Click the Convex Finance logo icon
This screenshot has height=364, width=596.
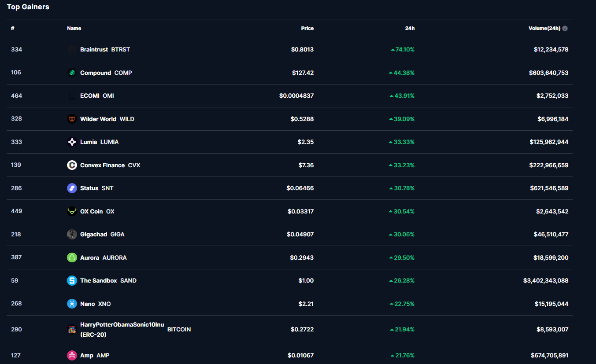point(72,165)
